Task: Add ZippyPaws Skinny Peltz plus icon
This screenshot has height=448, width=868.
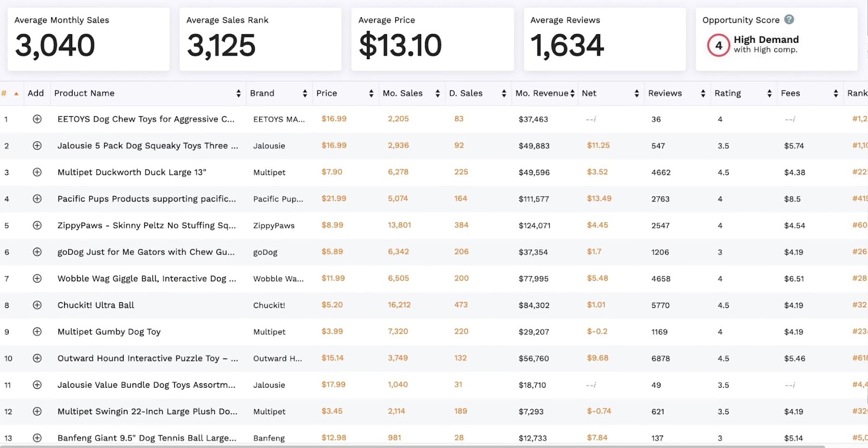Action: (37, 225)
